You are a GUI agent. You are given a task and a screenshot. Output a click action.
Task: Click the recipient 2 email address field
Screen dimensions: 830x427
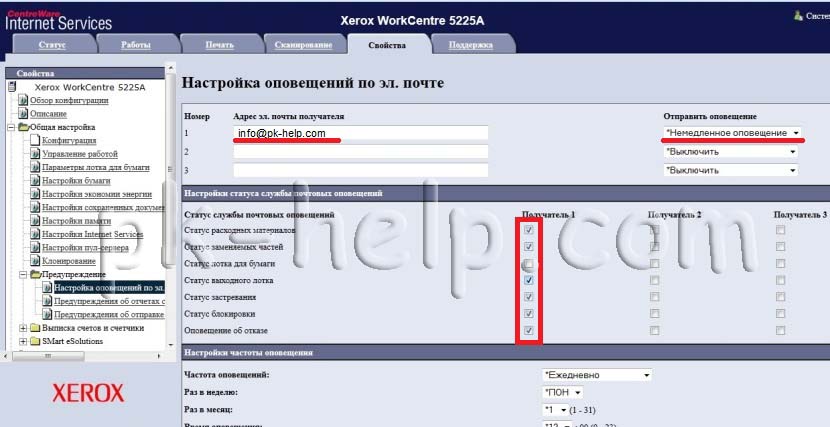pos(360,152)
